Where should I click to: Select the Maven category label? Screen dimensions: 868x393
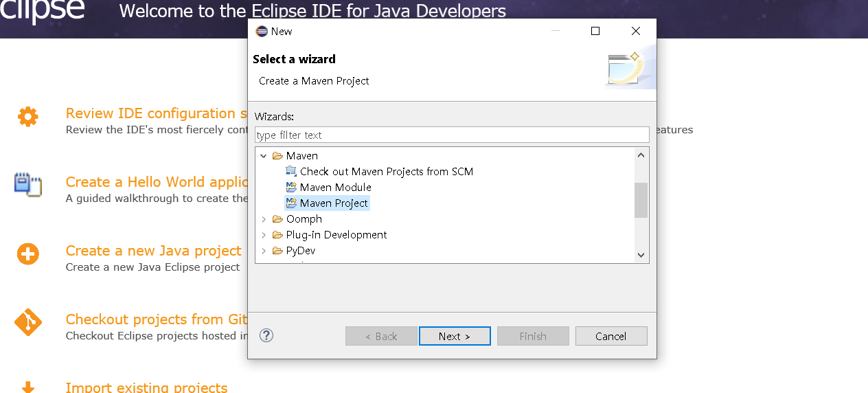pyautogui.click(x=302, y=156)
